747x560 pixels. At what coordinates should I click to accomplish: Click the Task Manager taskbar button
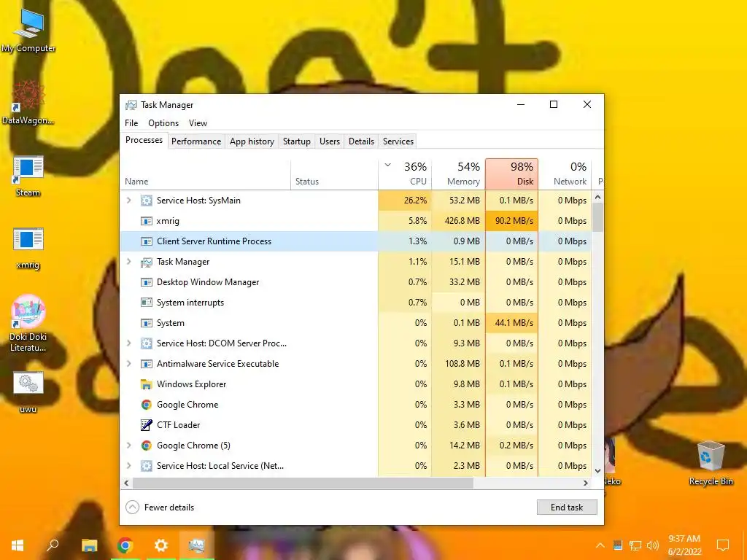pos(196,545)
